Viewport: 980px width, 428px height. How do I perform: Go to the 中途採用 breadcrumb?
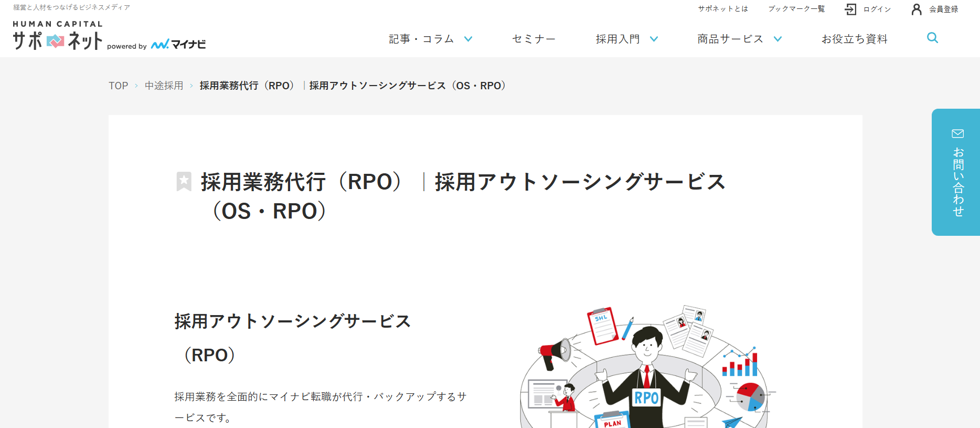coord(164,86)
